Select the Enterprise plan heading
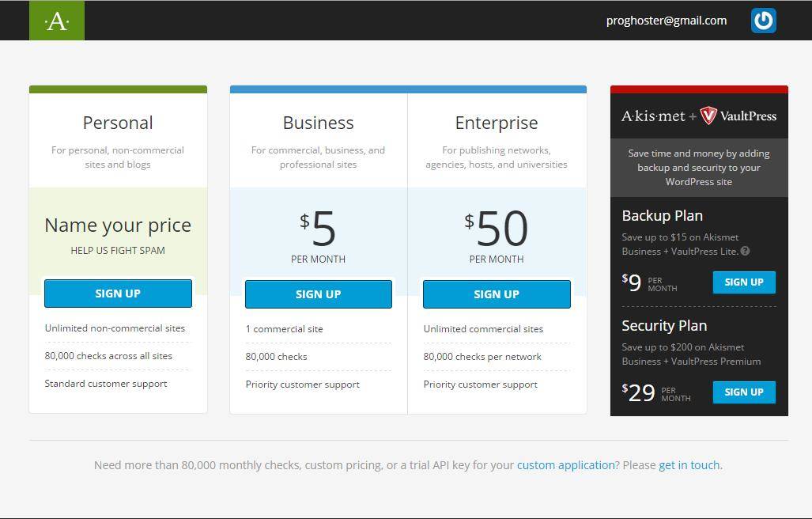 tap(497, 123)
